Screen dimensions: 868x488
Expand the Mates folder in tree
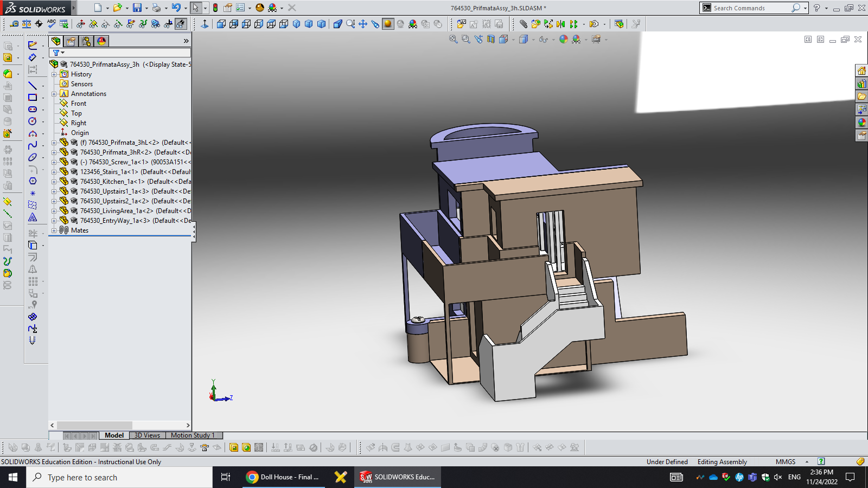coord(54,230)
